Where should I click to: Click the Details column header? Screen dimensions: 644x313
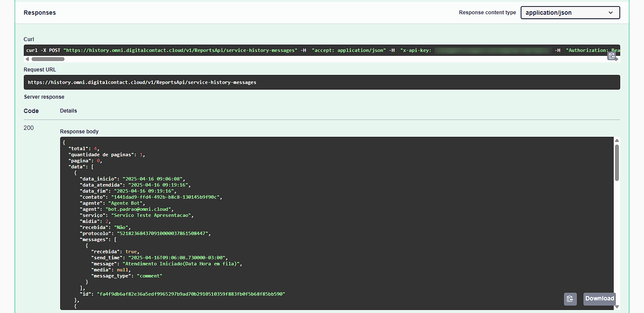tap(68, 111)
